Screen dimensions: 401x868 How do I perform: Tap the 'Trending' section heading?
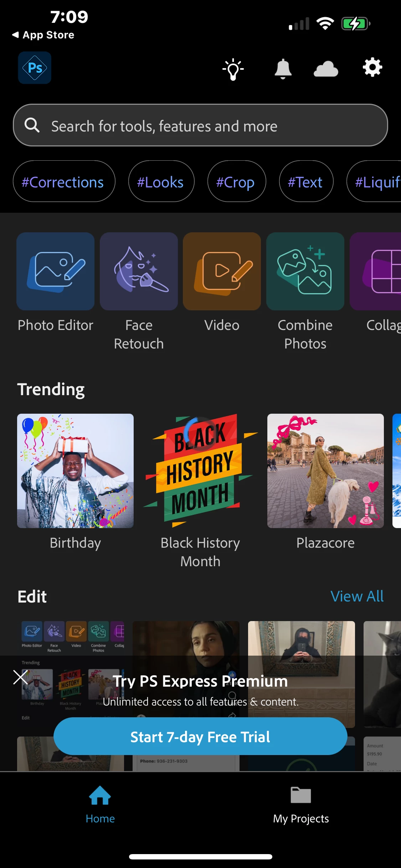click(51, 389)
